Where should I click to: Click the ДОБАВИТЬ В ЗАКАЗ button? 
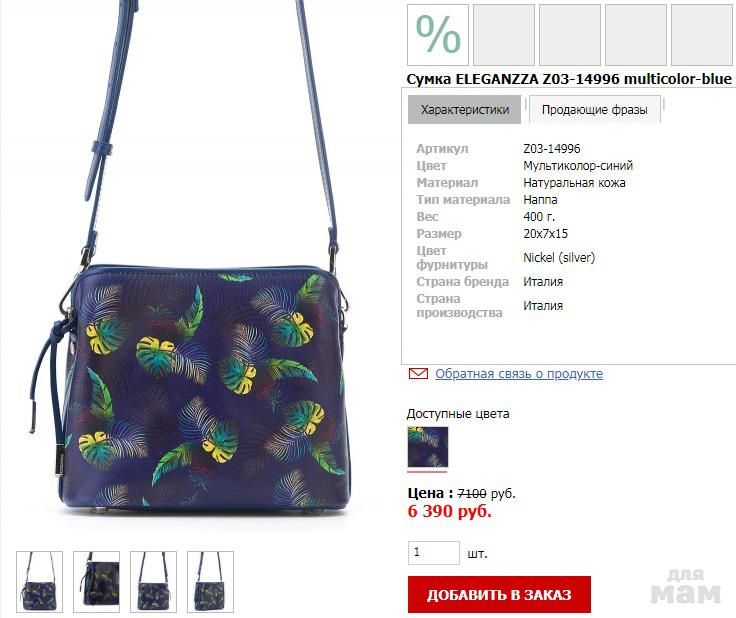(x=499, y=595)
